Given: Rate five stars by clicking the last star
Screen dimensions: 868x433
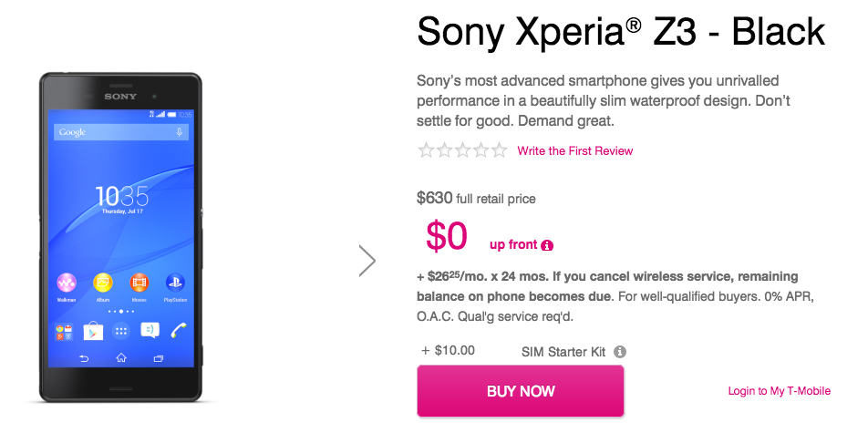Looking at the screenshot, I should click(x=499, y=151).
